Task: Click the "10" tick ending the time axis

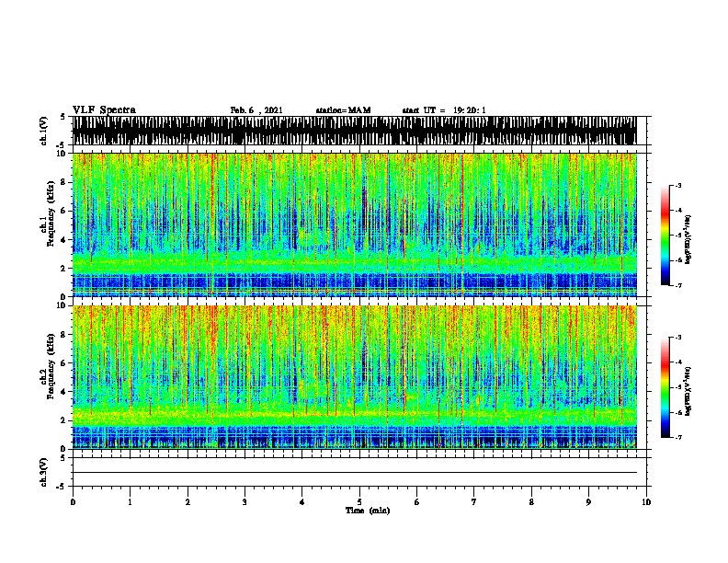Action: [646, 502]
